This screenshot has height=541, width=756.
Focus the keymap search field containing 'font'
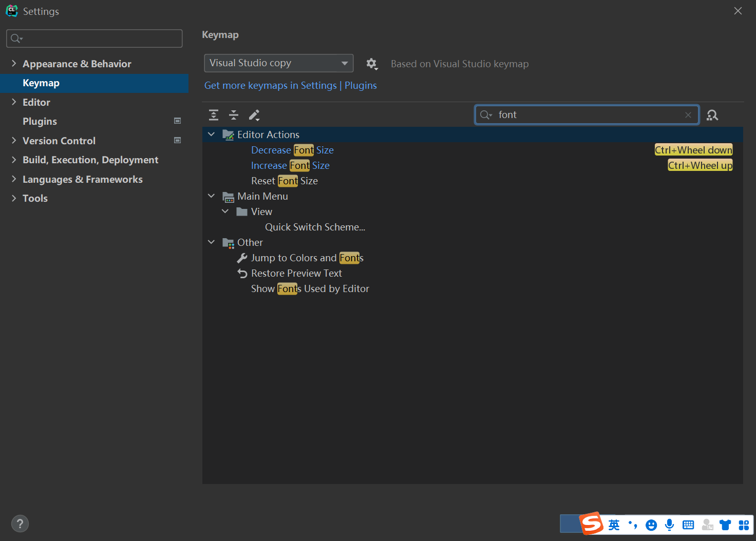pyautogui.click(x=587, y=115)
